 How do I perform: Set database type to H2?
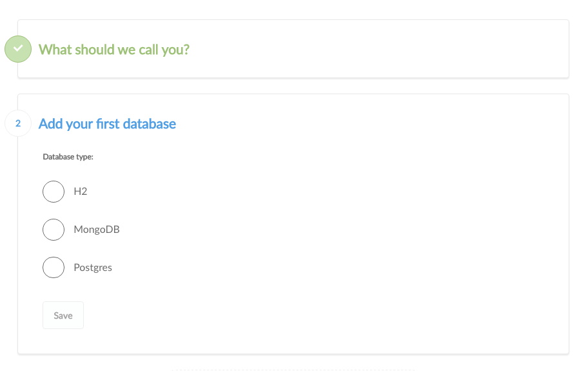click(54, 192)
